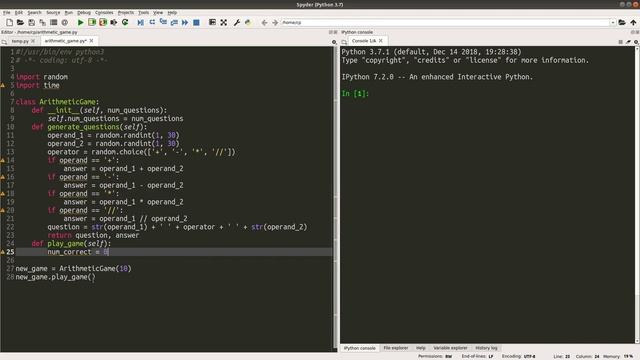The height and width of the screenshot is (360, 640).
Task: Open the Source menu
Action: point(53,13)
